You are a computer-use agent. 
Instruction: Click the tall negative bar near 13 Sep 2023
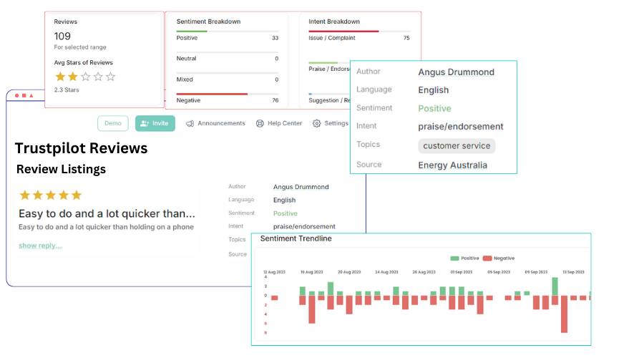coord(565,314)
